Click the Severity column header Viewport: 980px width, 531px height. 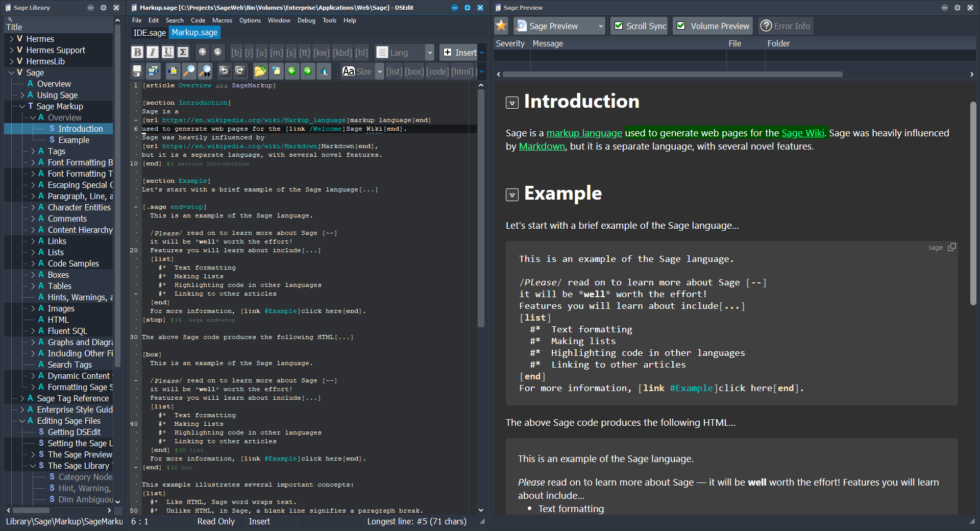point(510,44)
